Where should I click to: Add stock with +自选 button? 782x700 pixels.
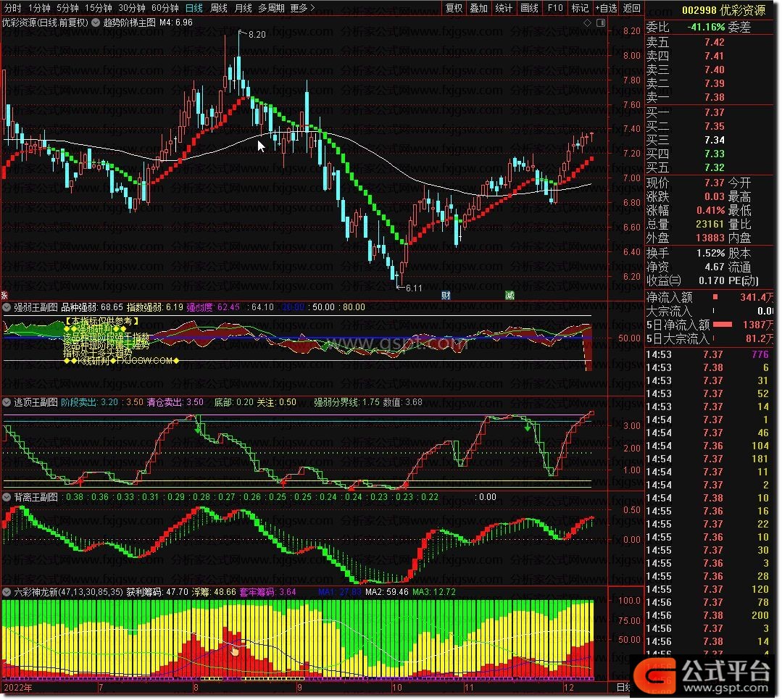pos(606,8)
